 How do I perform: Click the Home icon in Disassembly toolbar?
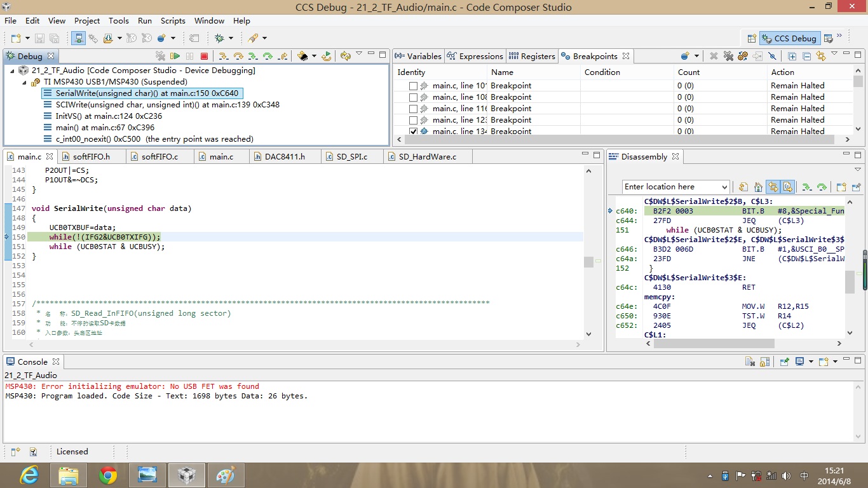pyautogui.click(x=758, y=187)
